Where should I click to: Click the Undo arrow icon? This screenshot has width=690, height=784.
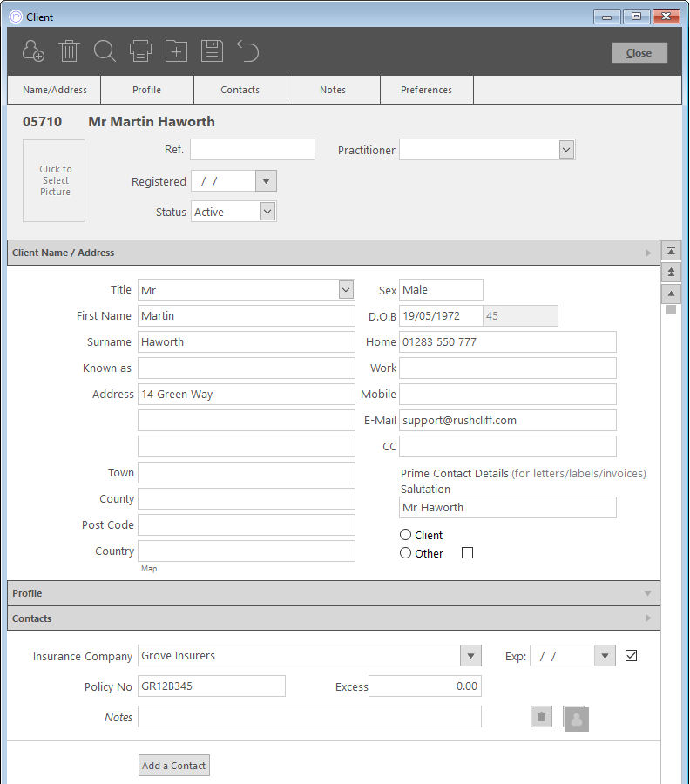tap(248, 51)
